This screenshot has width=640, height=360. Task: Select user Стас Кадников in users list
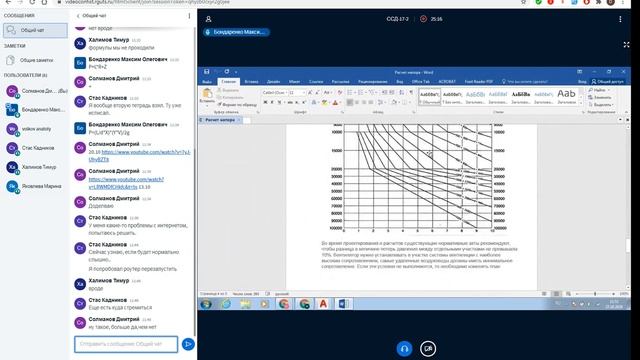pos(36,148)
